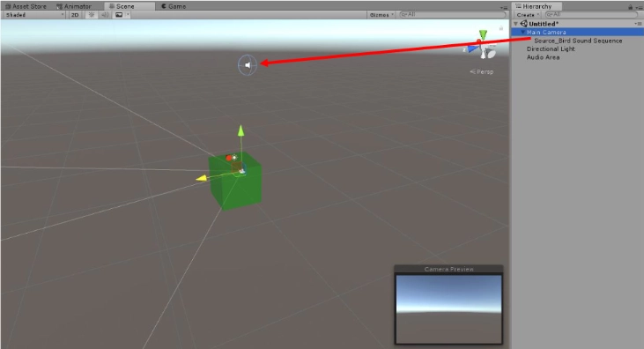The image size is (644, 349).
Task: Click the Unity scene icon beside Untitled*
Action: tap(523, 24)
